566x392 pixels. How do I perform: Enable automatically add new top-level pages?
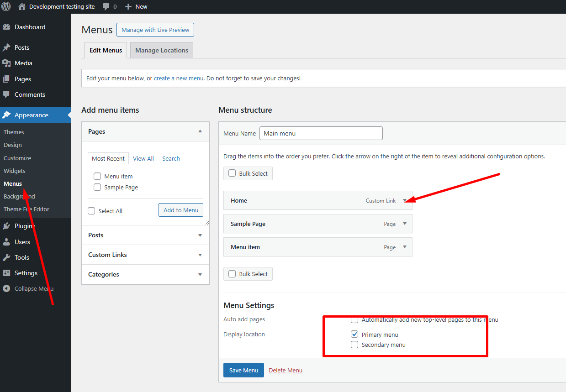coord(354,319)
